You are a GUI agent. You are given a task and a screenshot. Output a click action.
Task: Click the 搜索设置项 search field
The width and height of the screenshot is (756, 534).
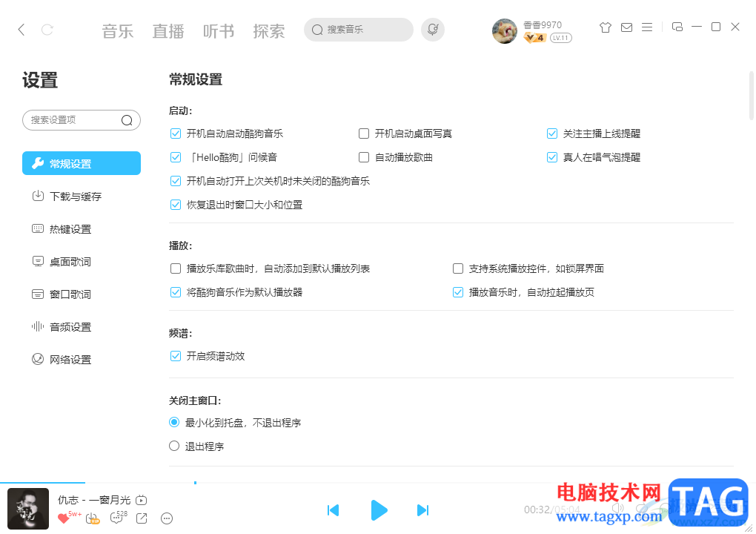pos(82,120)
